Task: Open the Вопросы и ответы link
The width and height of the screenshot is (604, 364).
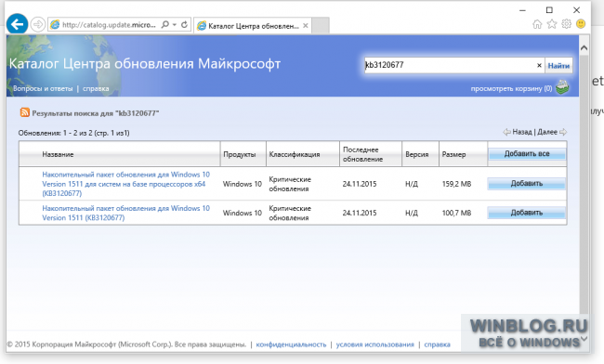Action: 43,88
